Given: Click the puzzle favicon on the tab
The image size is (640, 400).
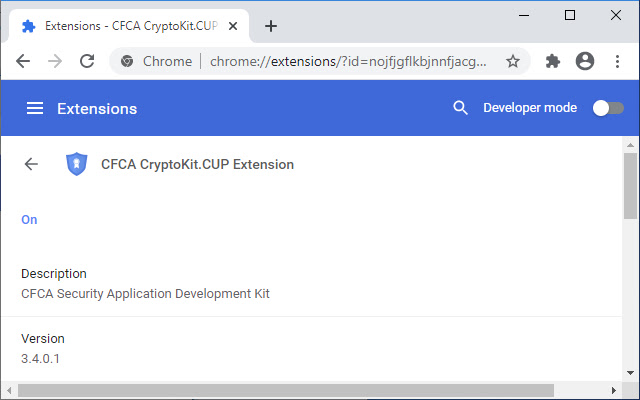Looking at the screenshot, I should pos(28,26).
